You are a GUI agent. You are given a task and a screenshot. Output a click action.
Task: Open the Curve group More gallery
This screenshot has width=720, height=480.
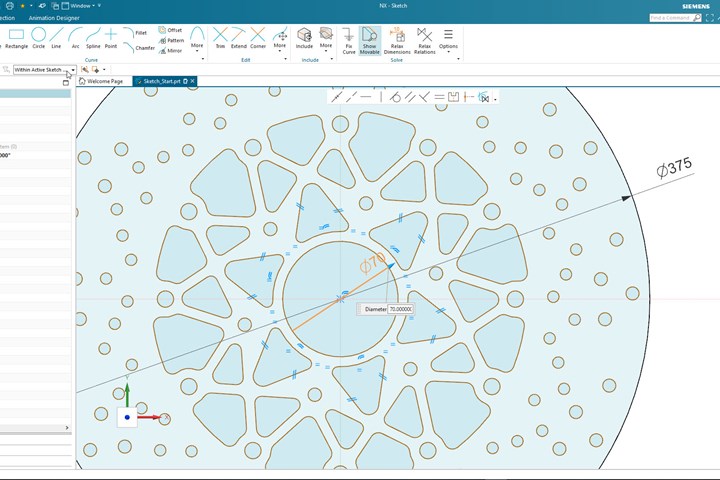(x=197, y=38)
